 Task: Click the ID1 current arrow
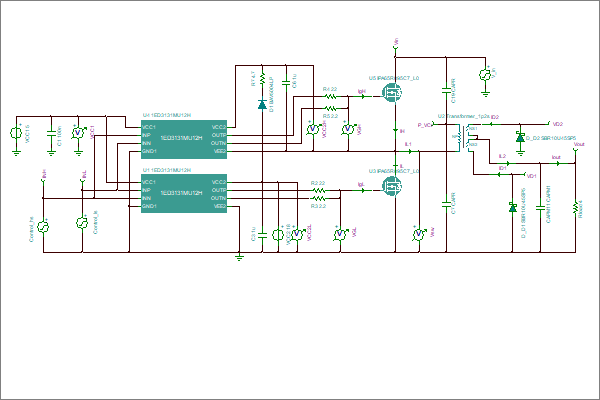tap(500, 174)
